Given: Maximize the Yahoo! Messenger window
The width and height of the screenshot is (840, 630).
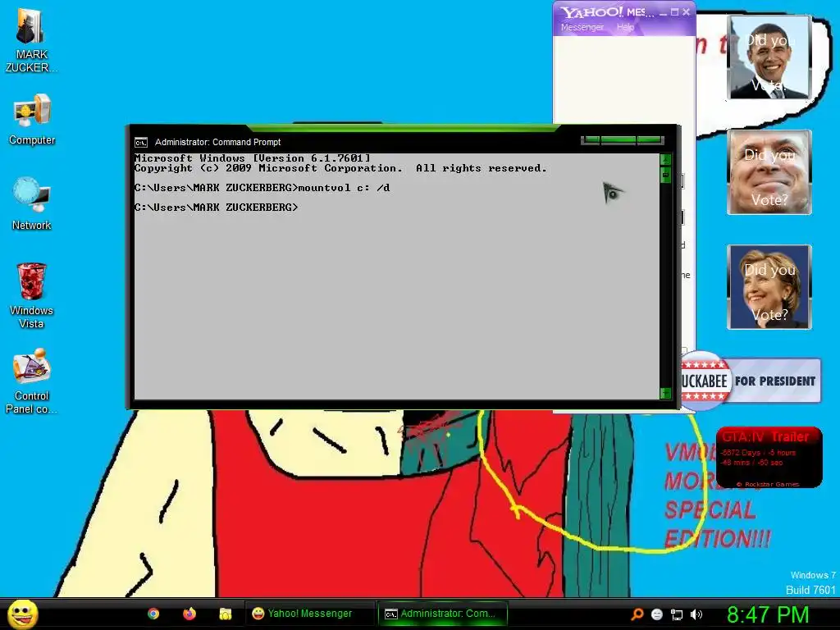Looking at the screenshot, I should click(x=675, y=12).
